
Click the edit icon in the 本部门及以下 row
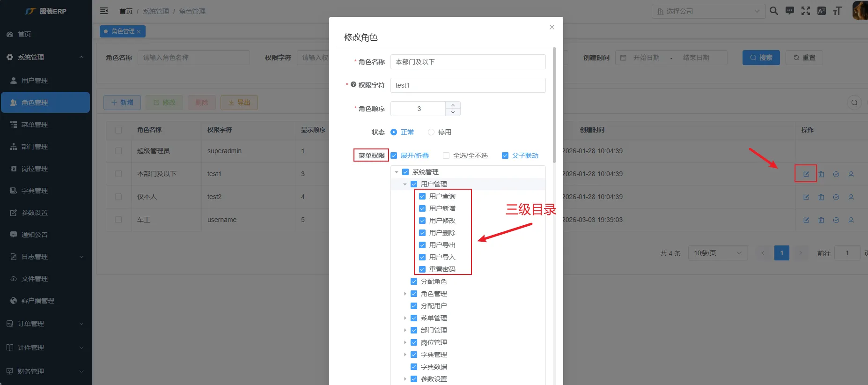click(x=806, y=174)
